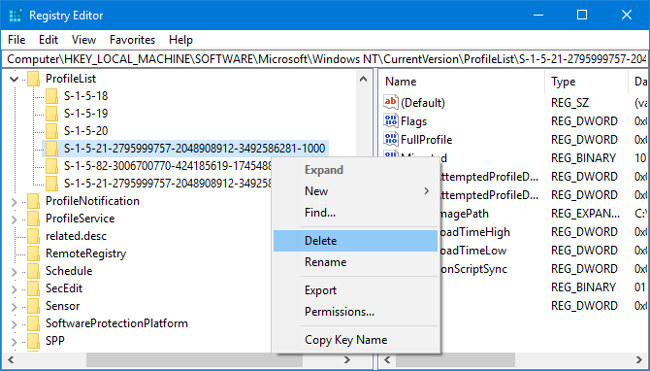This screenshot has width=650, height=371.
Task: Open the Edit menu
Action: [49, 40]
